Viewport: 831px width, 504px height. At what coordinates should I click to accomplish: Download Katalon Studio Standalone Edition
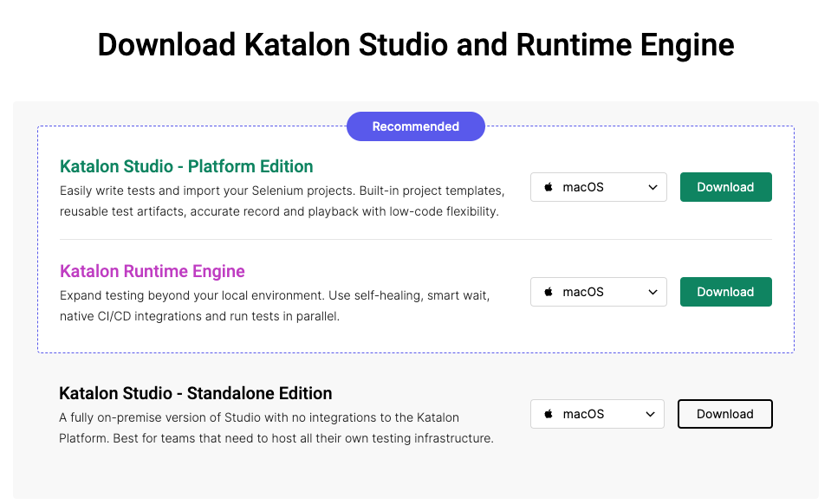tap(725, 414)
